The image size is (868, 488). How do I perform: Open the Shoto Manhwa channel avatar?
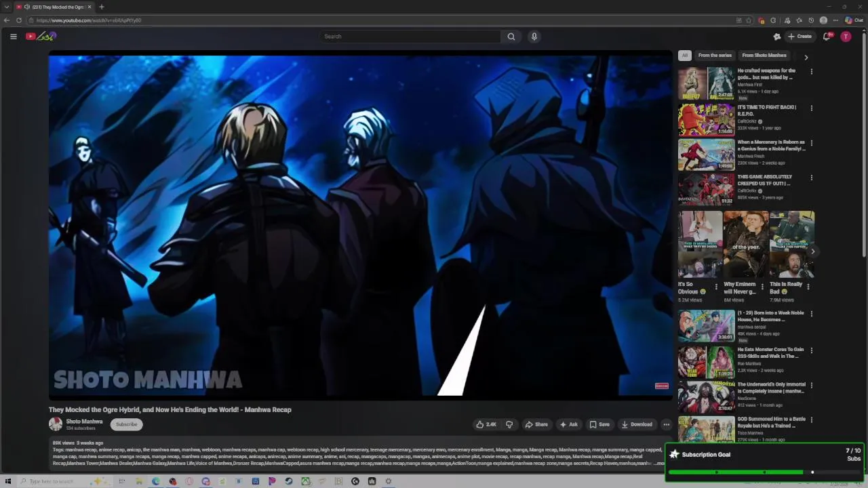(x=56, y=424)
